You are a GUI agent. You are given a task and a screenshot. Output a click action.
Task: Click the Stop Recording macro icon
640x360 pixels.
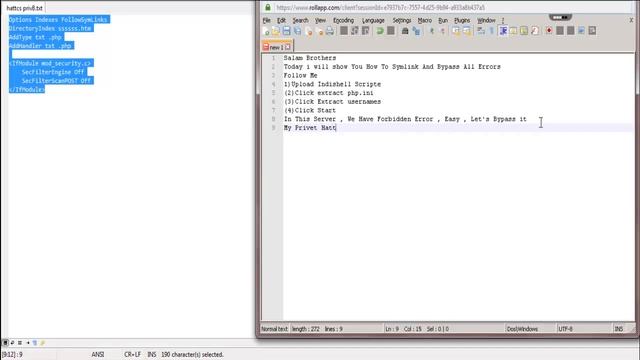(x=560, y=31)
